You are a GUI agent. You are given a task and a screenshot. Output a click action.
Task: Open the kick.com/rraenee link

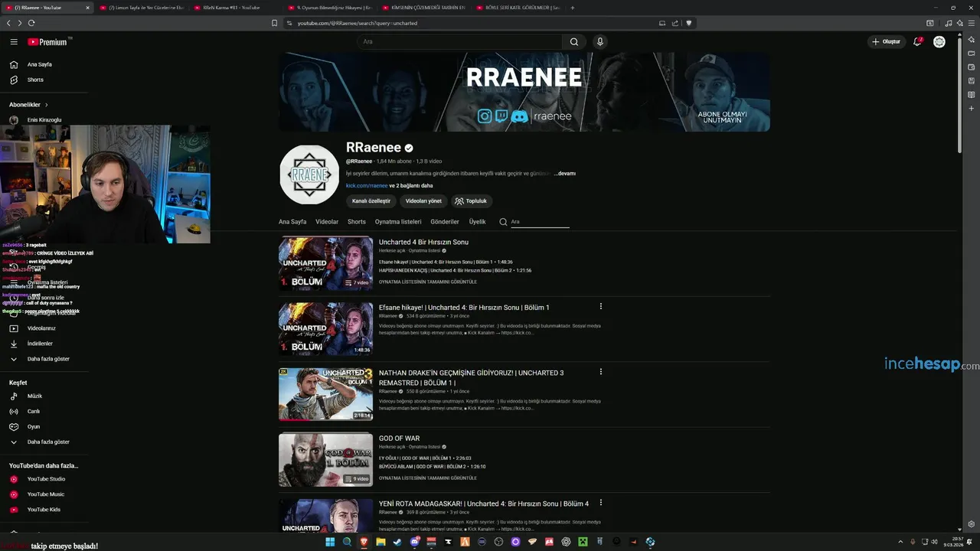tap(367, 186)
